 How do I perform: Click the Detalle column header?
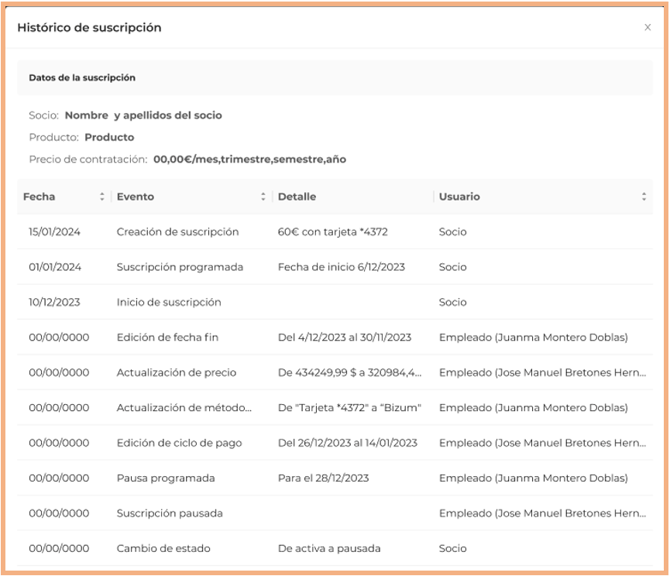(297, 197)
